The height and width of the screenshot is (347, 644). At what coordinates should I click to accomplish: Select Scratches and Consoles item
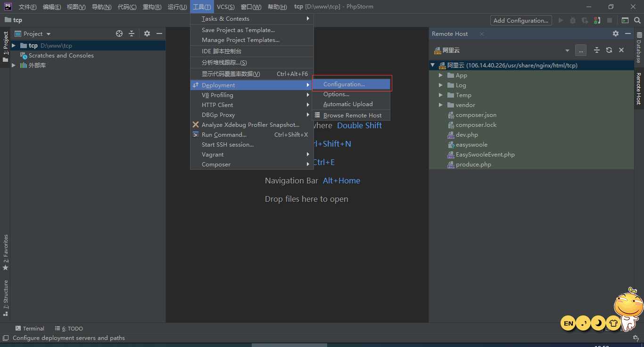61,55
